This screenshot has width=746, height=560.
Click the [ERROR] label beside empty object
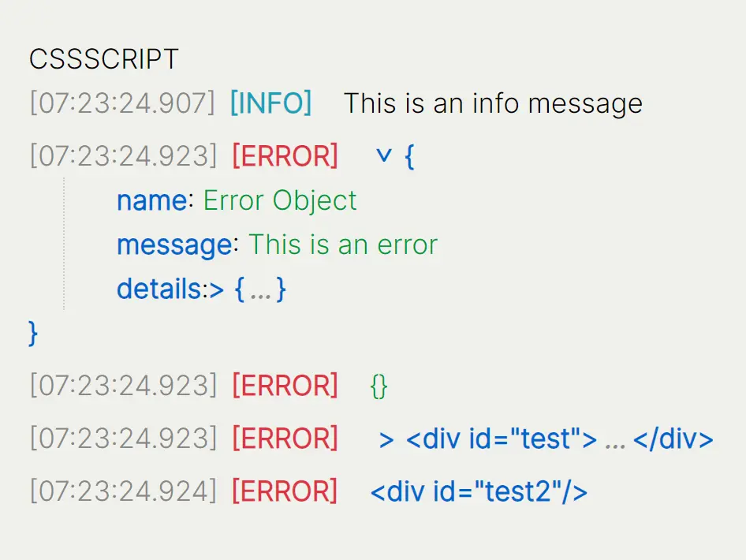tap(285, 386)
